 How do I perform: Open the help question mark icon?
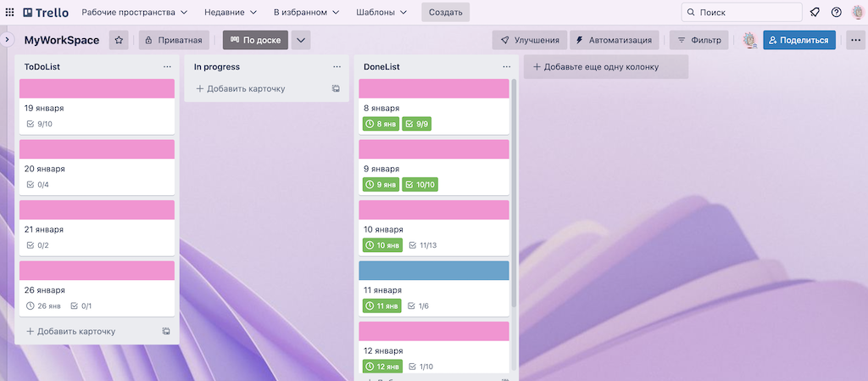pos(836,12)
